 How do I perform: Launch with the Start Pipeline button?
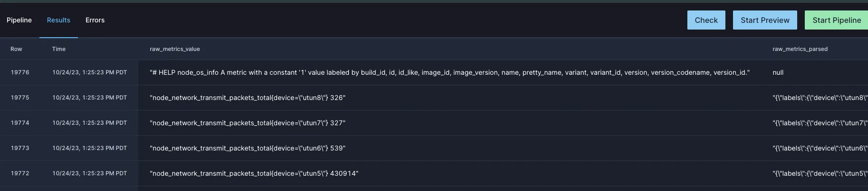836,20
